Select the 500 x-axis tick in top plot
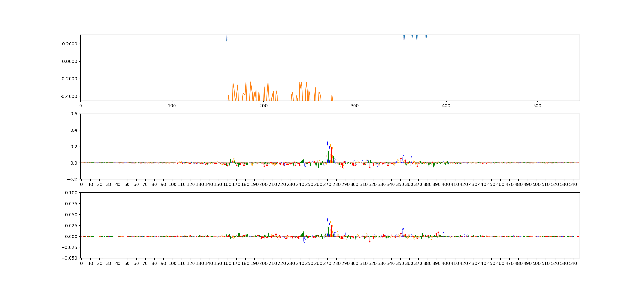 537,105
